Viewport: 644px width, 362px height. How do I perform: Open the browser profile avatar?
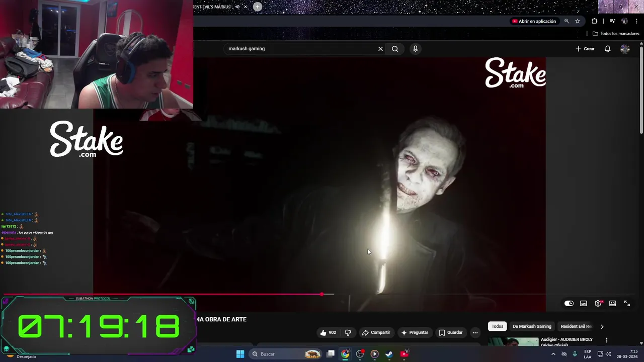(624, 21)
